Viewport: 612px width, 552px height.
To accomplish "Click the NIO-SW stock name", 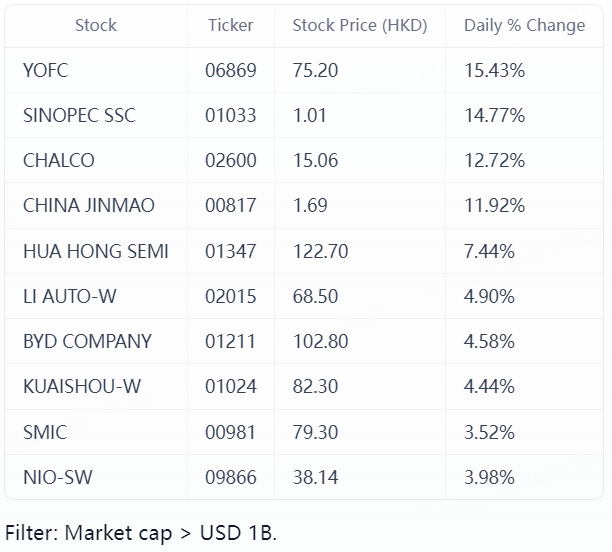I will (x=58, y=477).
